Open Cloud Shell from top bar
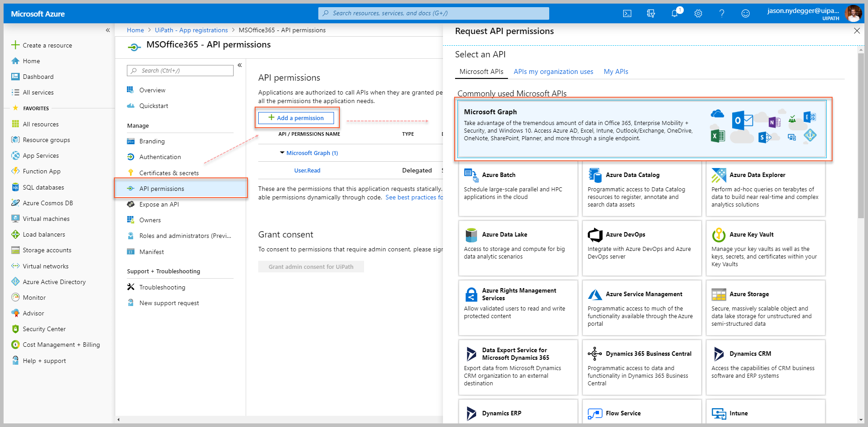The height and width of the screenshot is (427, 868). [627, 13]
